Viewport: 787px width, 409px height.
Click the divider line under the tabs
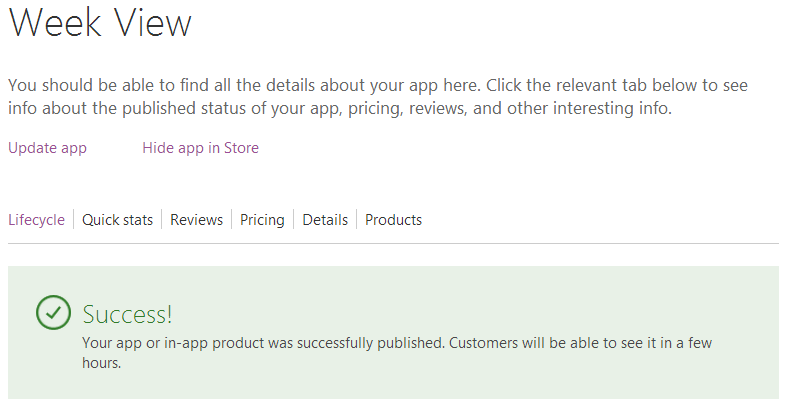tap(394, 243)
